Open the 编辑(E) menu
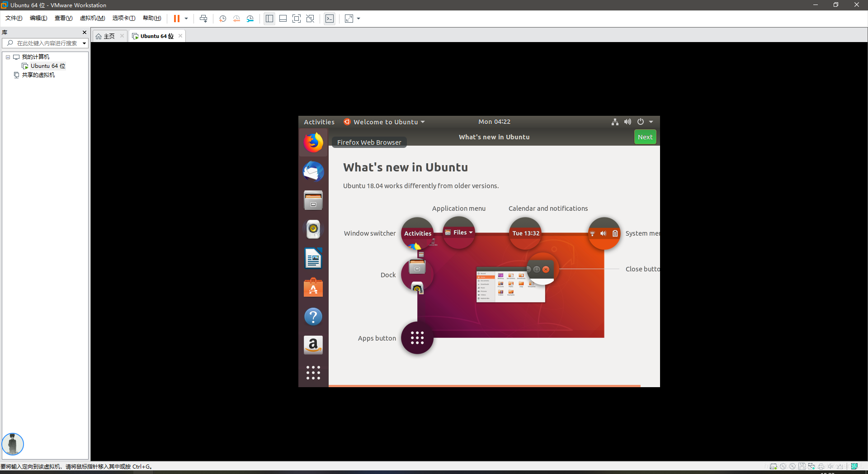868x474 pixels. pos(38,18)
